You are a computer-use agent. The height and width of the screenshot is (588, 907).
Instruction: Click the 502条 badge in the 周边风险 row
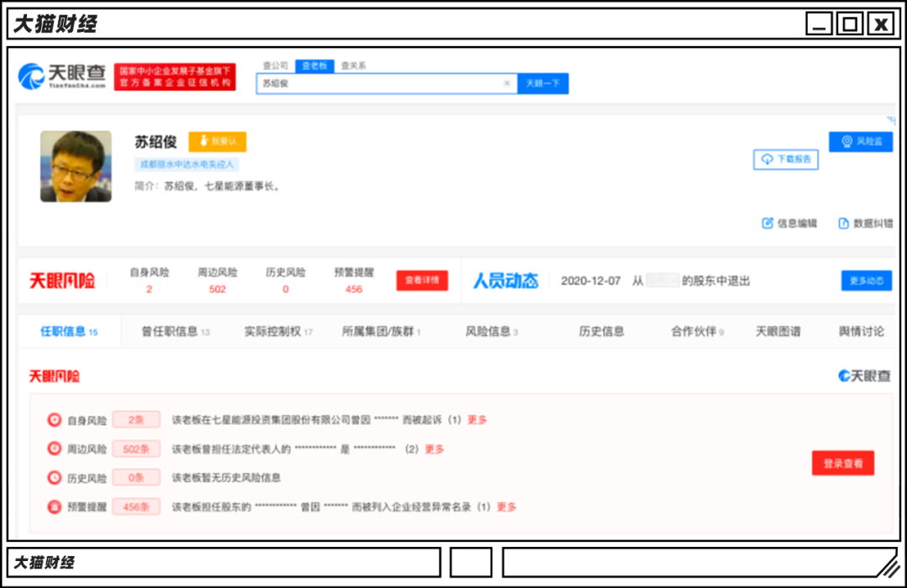[136, 449]
